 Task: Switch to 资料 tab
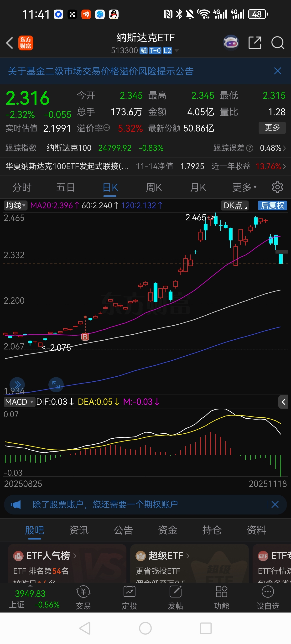[256, 530]
